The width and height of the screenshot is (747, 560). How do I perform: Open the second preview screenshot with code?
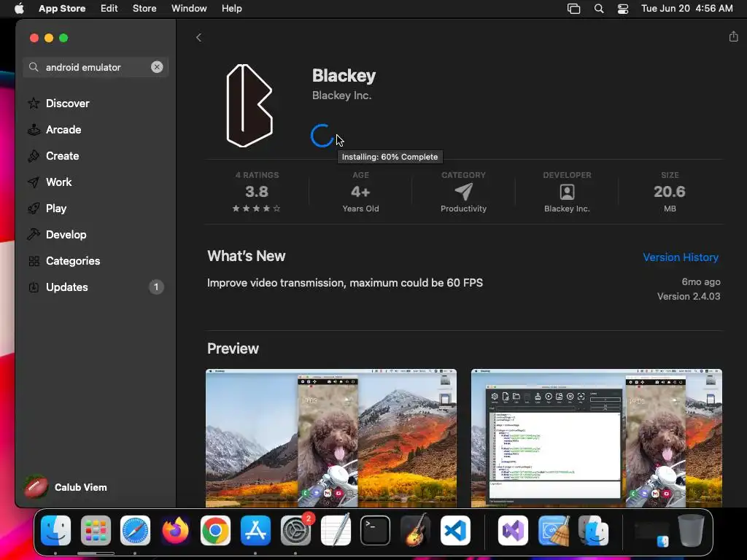(597, 438)
